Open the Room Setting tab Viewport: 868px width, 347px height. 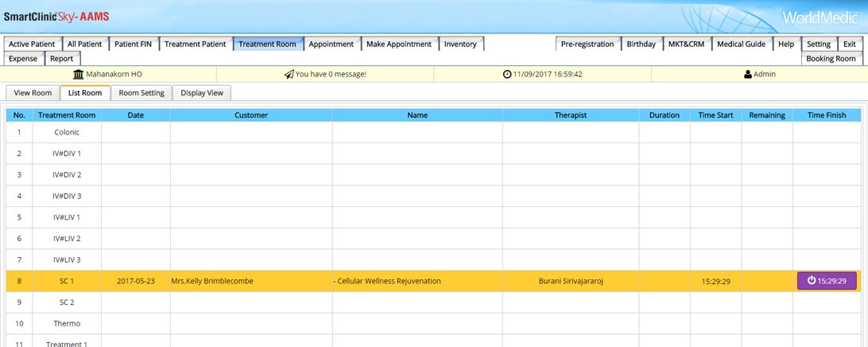[141, 93]
